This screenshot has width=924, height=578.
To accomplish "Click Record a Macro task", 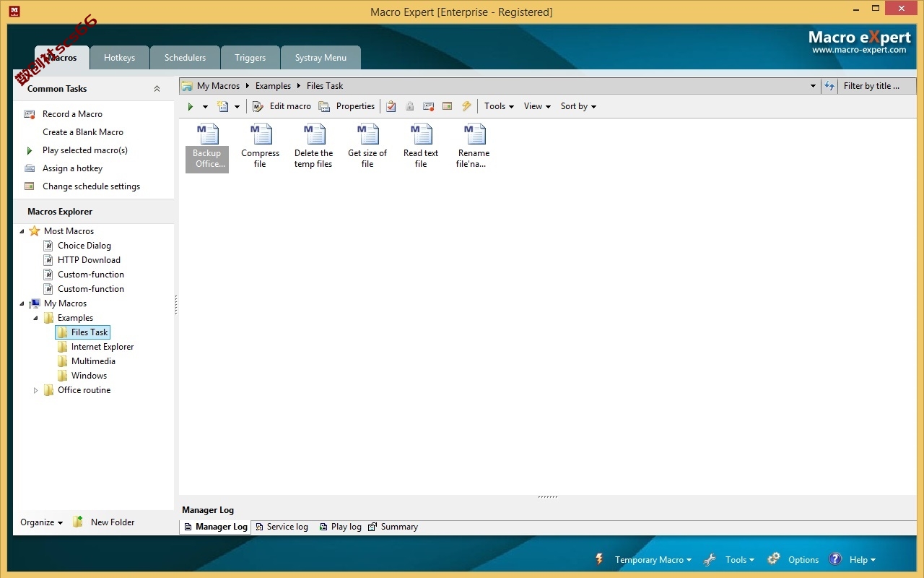I will (x=72, y=114).
